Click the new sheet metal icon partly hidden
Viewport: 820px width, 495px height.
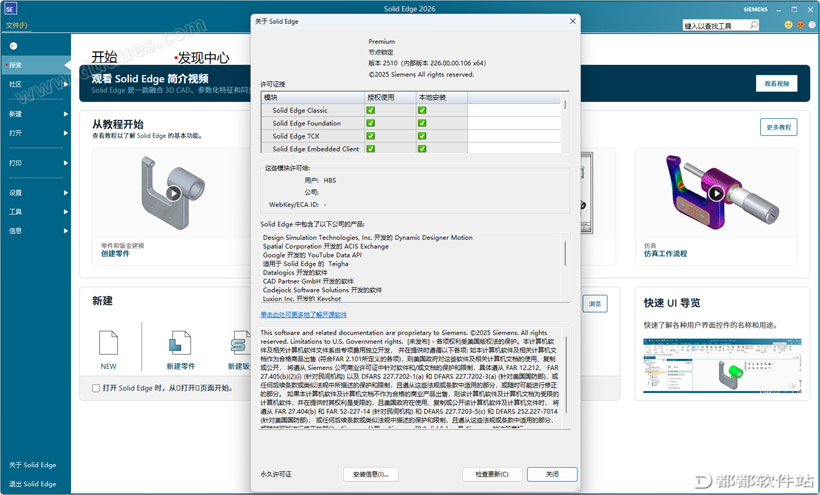point(240,343)
